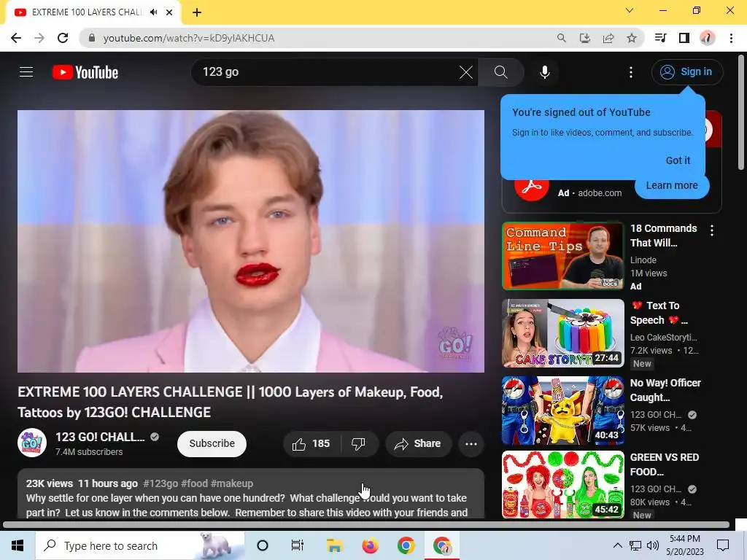Reload the YouTube page

[x=63, y=38]
